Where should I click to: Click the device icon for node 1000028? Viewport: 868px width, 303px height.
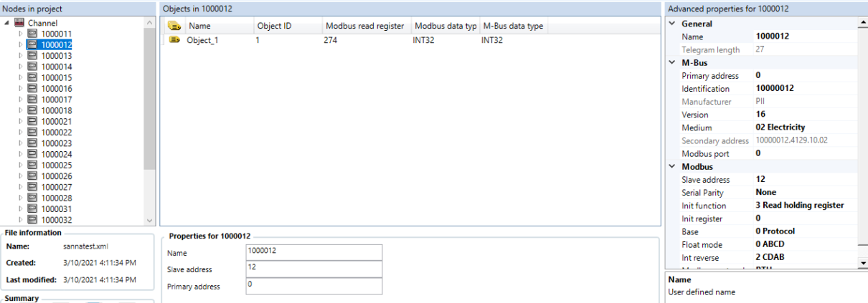click(32, 198)
